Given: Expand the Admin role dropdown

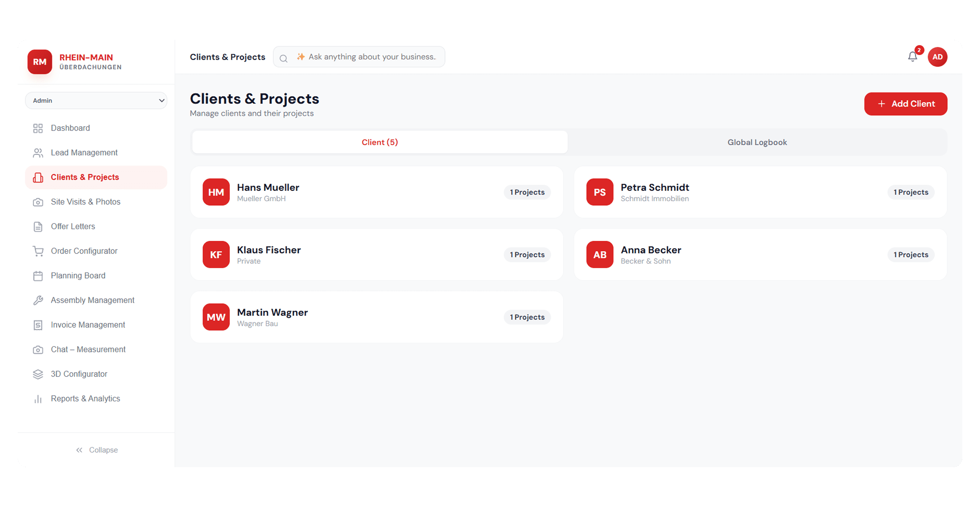Looking at the screenshot, I should [96, 100].
